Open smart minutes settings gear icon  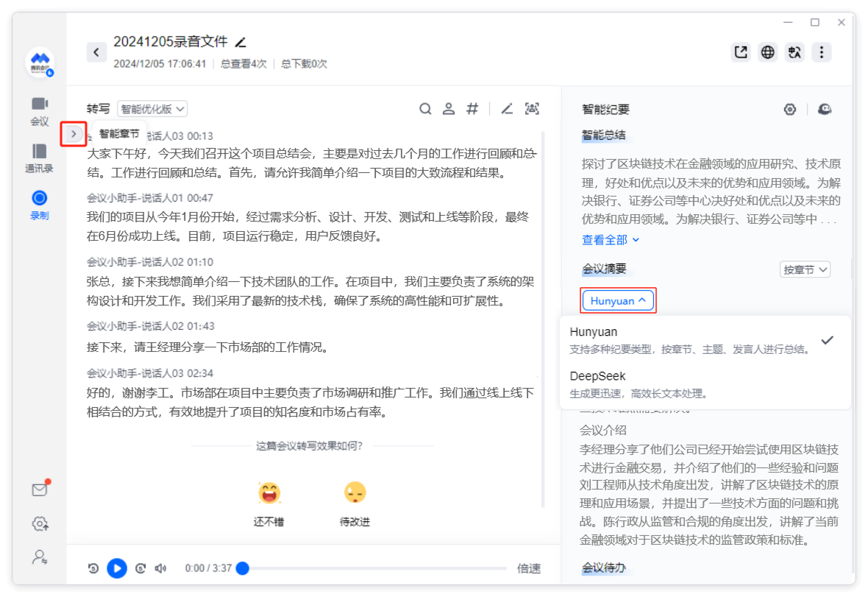790,109
